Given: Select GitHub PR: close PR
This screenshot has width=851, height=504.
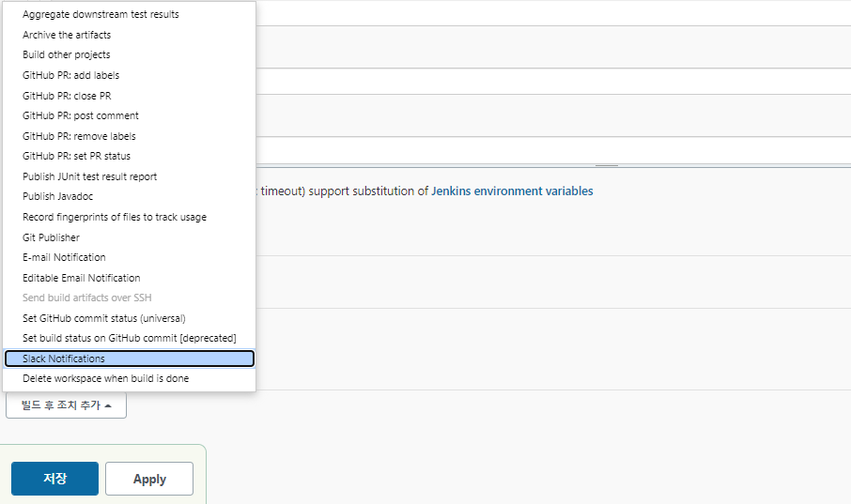Looking at the screenshot, I should 130,96.
